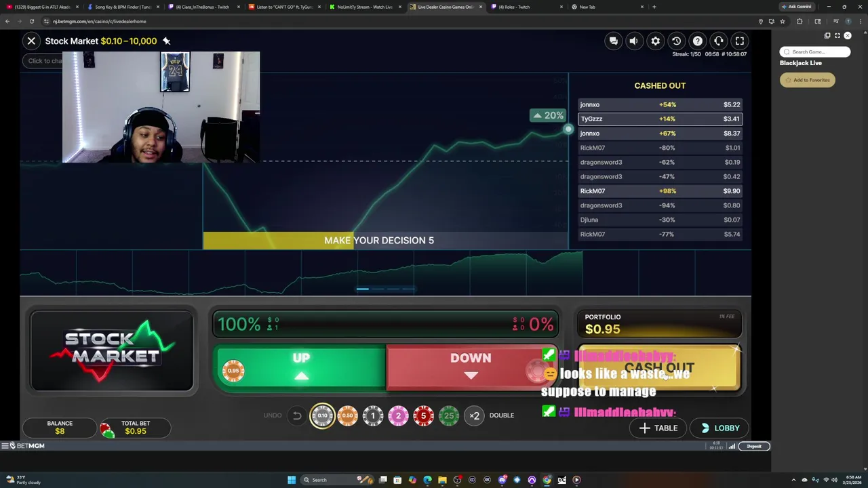
Task: Return to the LOBBY
Action: [x=720, y=428]
